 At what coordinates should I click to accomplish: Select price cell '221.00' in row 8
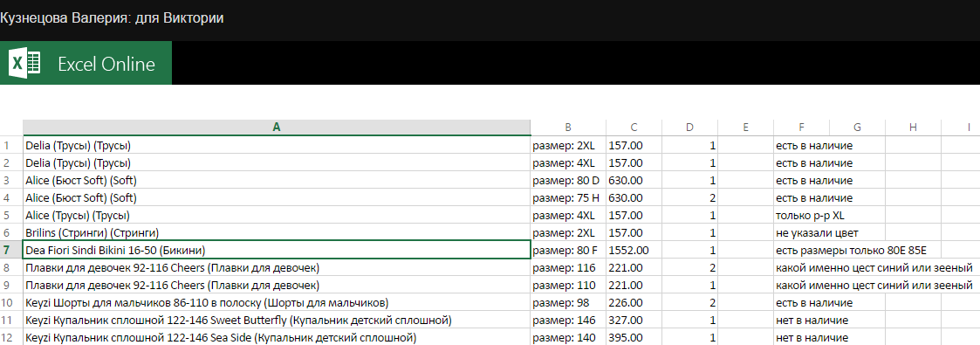[x=634, y=268]
